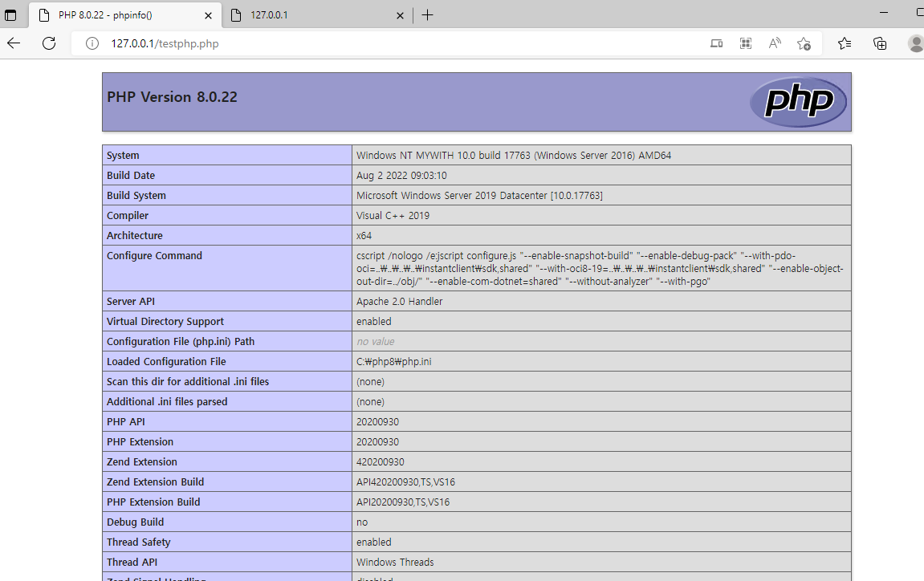Click the PHP Version 8.0.22 heading
This screenshot has height=581, width=924.
tap(172, 97)
